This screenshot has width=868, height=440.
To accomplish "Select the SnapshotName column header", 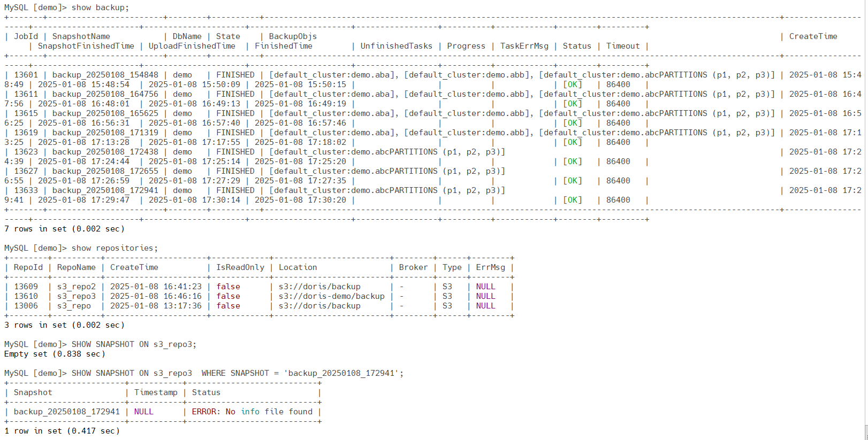I will (81, 36).
